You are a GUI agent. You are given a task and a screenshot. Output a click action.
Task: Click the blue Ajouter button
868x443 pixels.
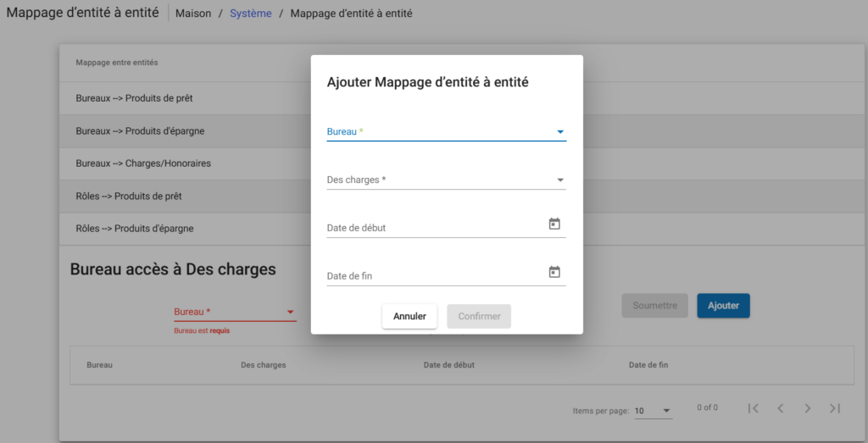[x=723, y=306]
